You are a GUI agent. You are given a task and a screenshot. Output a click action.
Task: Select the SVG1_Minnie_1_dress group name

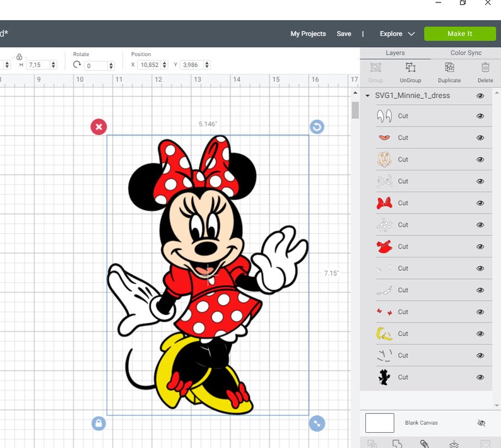(x=412, y=95)
